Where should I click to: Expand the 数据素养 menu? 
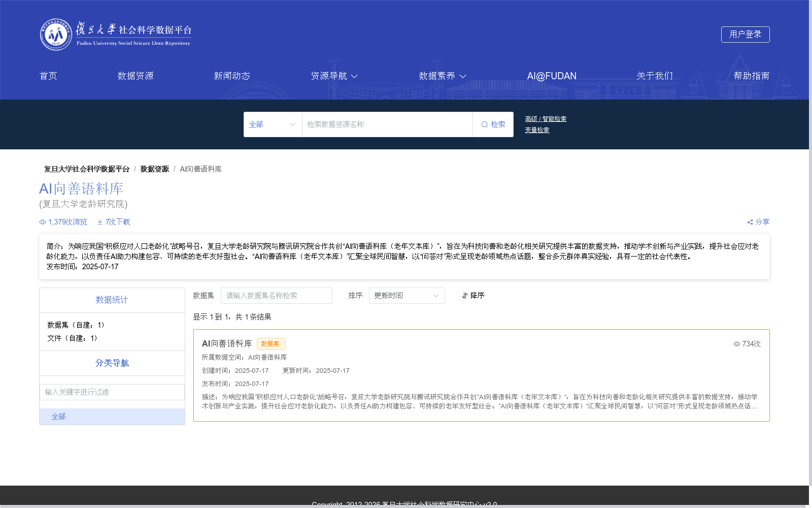pyautogui.click(x=442, y=76)
